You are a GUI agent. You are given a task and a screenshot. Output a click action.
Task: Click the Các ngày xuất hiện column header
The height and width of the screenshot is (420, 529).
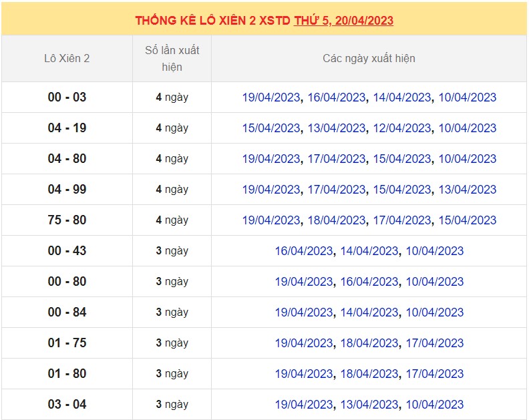(x=369, y=58)
